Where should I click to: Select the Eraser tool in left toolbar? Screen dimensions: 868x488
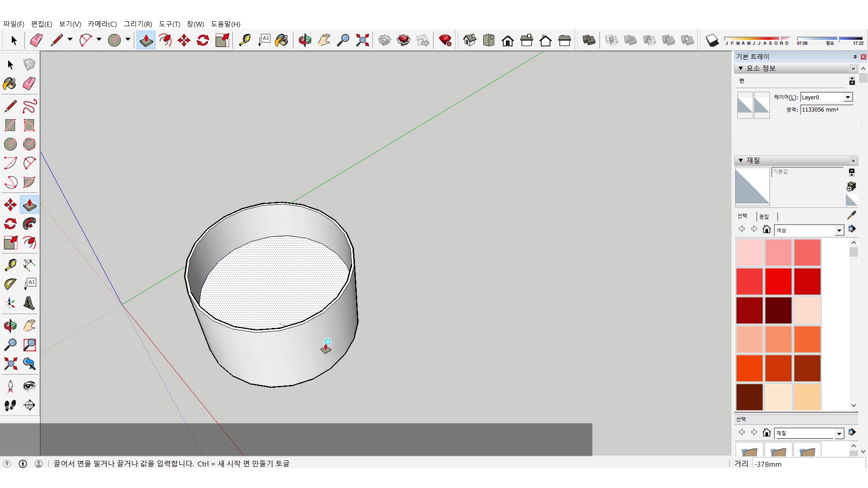pos(29,84)
